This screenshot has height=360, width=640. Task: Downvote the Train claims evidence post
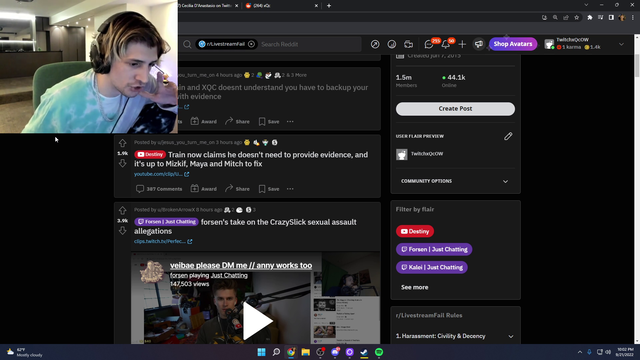(122, 163)
